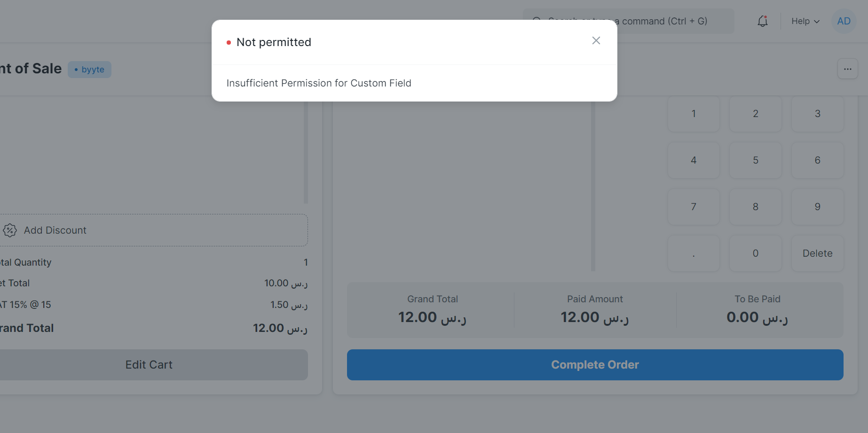Image resolution: width=868 pixels, height=433 pixels.
Task: Tap number 1 on the numpad
Action: pos(694,114)
